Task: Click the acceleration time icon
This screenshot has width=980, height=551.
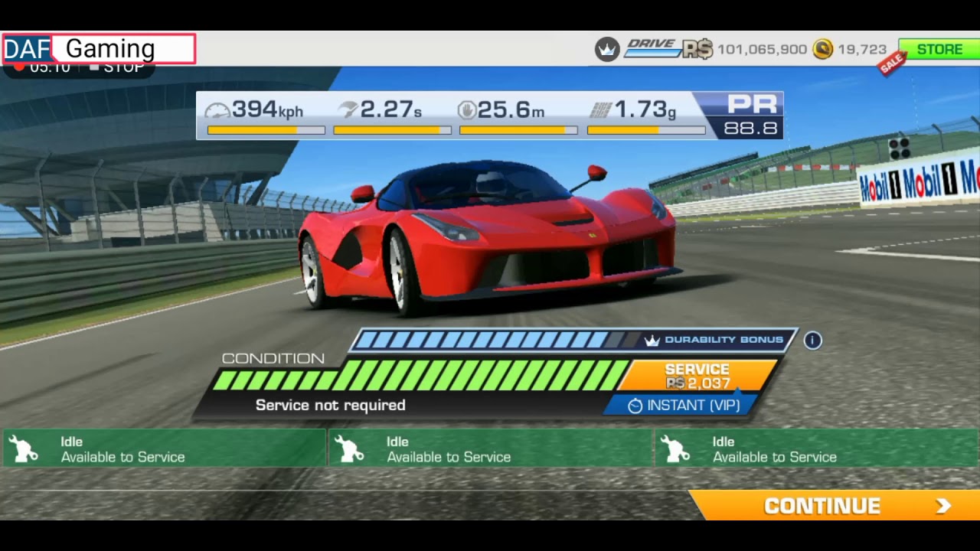Action: (x=348, y=110)
